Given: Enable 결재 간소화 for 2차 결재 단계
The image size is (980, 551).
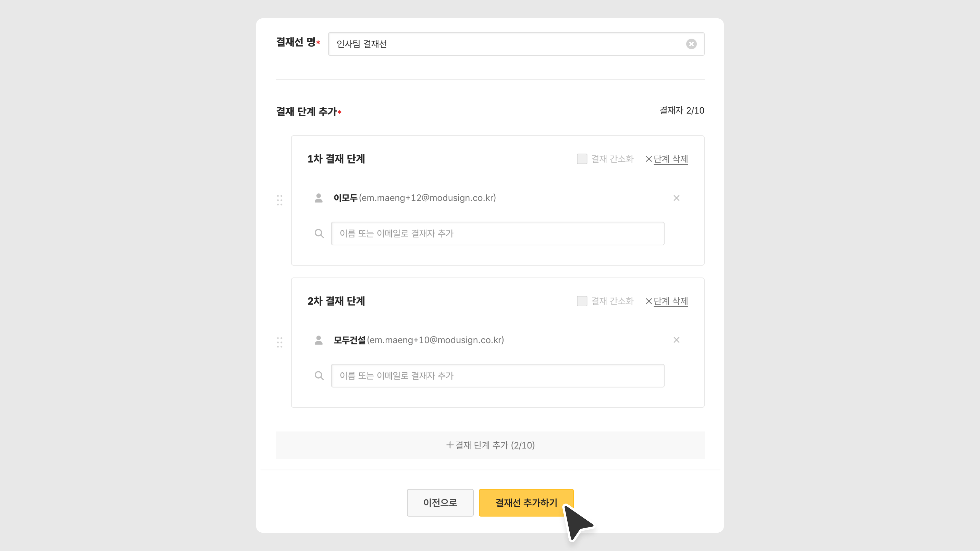Looking at the screenshot, I should pyautogui.click(x=582, y=301).
